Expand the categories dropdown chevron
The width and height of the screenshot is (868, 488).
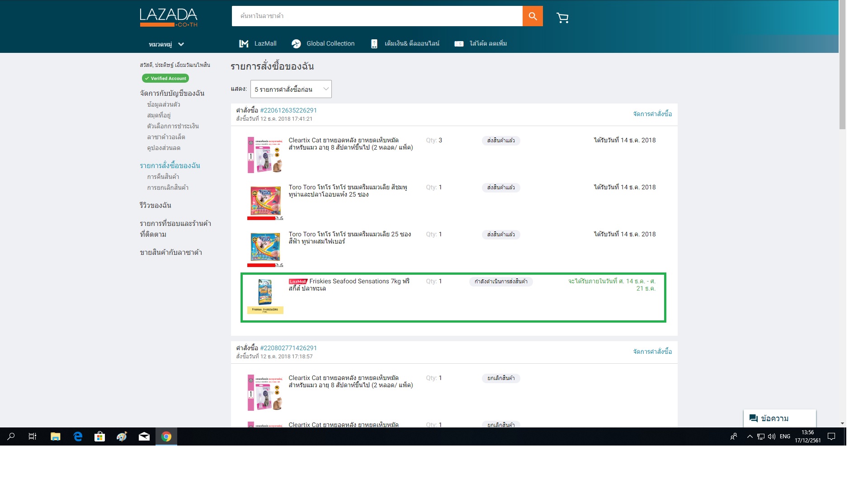[x=181, y=44]
